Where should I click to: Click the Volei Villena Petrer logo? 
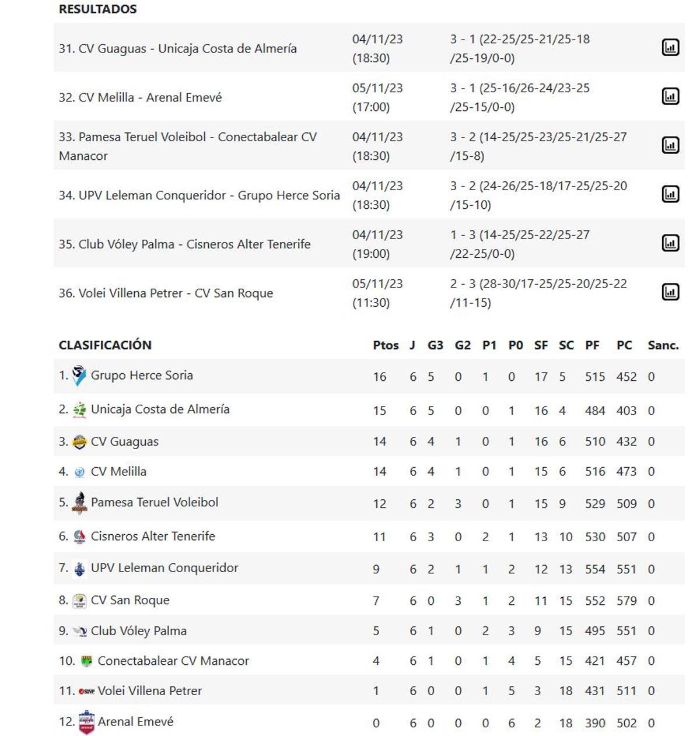(x=86, y=691)
